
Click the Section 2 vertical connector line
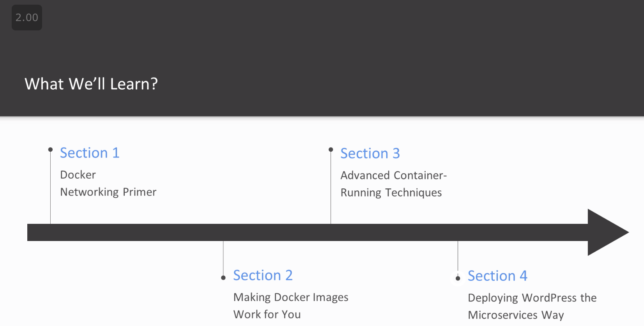pyautogui.click(x=223, y=258)
